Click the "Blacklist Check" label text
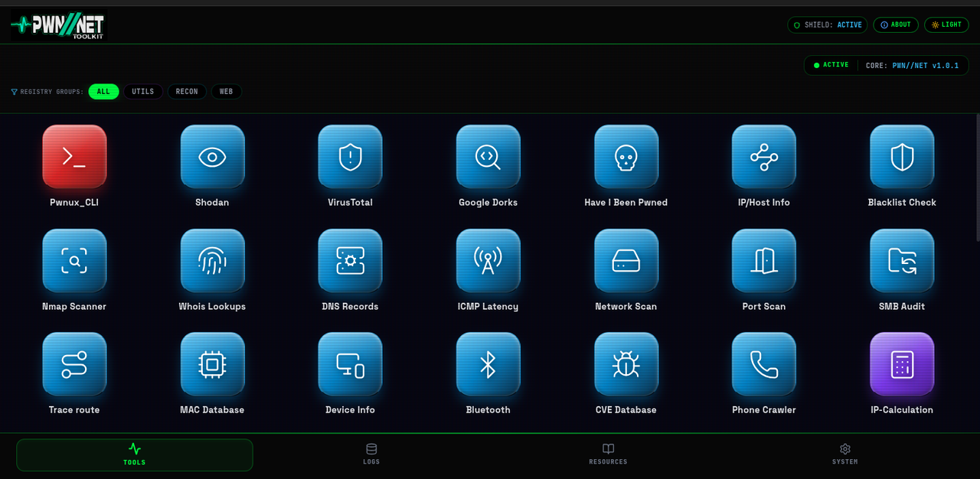This screenshot has height=479, width=980. (902, 203)
